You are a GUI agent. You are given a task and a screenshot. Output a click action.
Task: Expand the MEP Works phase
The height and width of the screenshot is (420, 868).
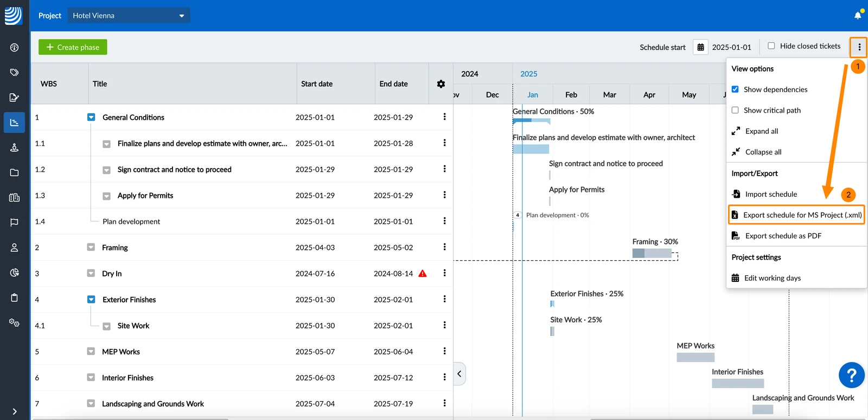91,351
